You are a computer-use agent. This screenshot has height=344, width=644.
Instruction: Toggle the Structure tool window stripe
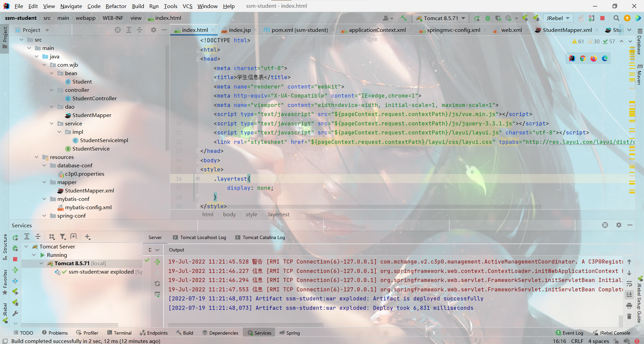pyautogui.click(x=5, y=247)
